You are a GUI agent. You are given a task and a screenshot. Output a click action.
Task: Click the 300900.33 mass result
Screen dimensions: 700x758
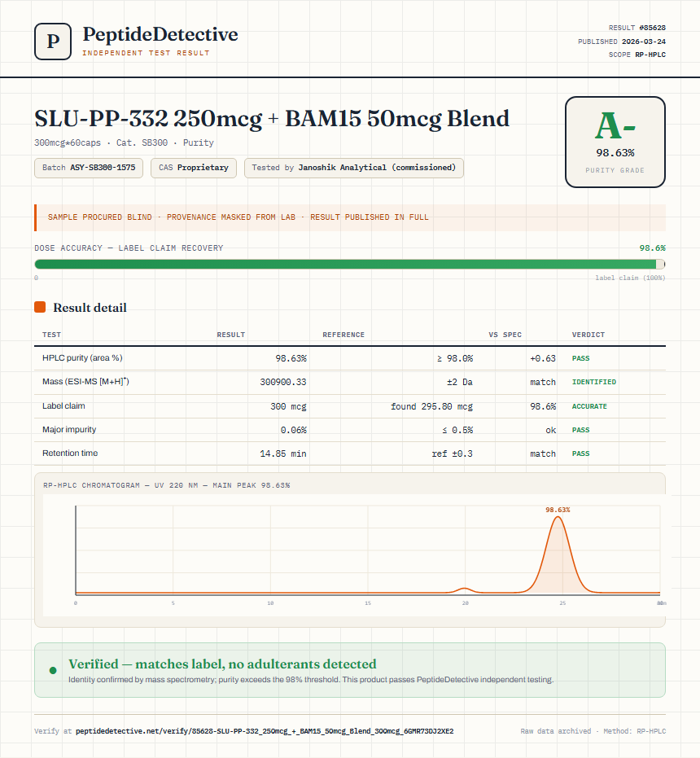pos(282,382)
